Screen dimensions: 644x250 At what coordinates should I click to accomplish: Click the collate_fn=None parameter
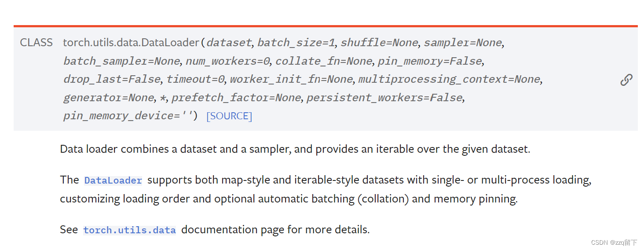[324, 61]
